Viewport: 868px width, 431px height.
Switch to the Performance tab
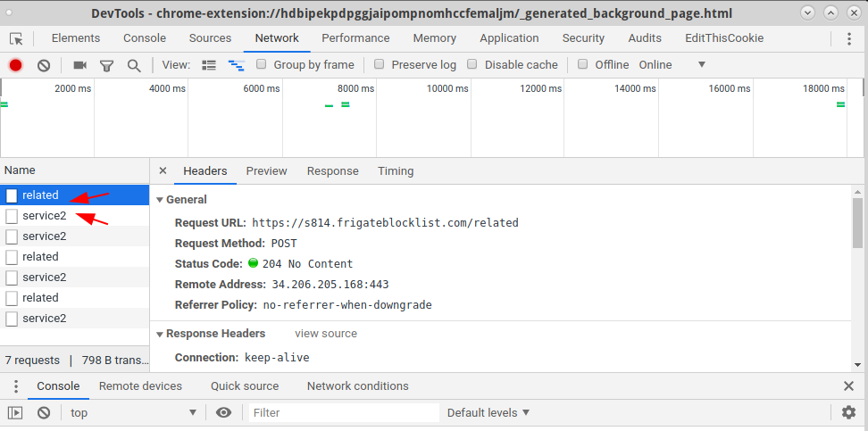pos(355,38)
